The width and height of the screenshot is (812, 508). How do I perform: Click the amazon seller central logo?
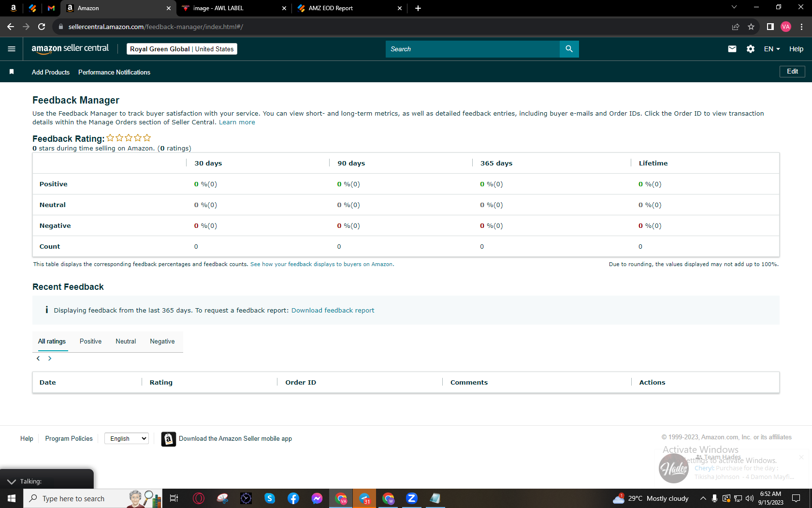(x=70, y=49)
